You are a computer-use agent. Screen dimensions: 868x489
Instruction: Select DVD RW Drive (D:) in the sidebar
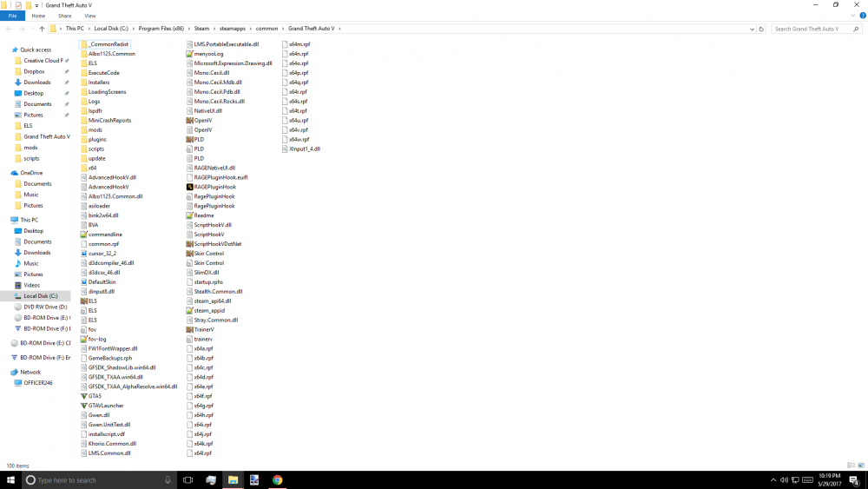(x=44, y=307)
